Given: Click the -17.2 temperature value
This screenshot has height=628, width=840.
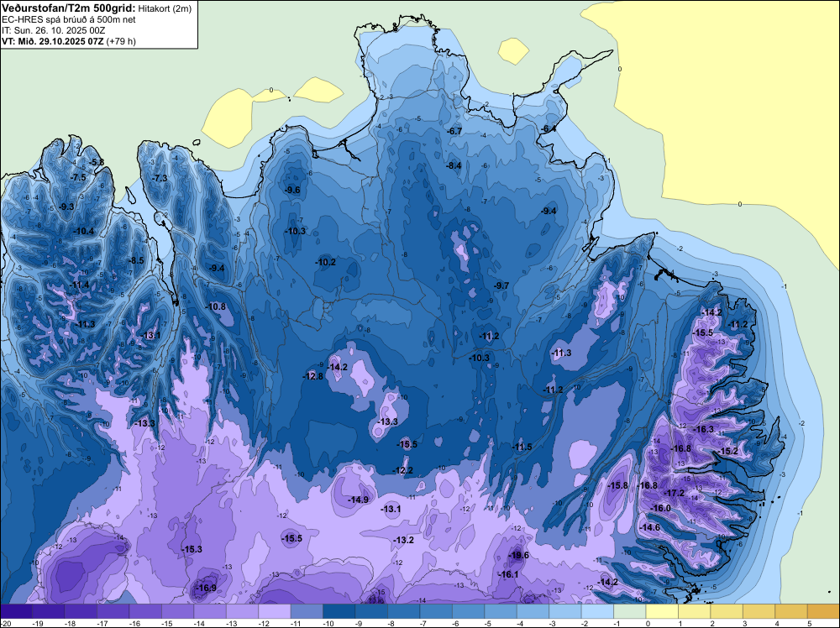Looking at the screenshot, I should click(675, 493).
